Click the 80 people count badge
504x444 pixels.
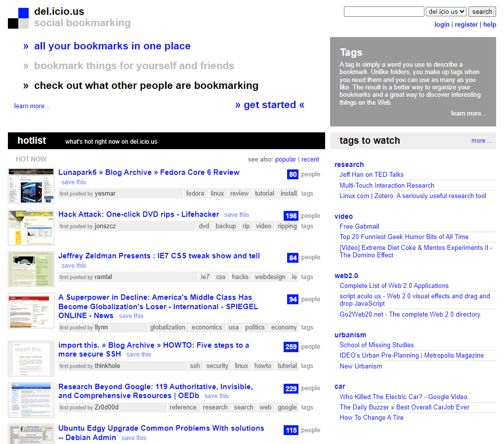click(x=293, y=174)
